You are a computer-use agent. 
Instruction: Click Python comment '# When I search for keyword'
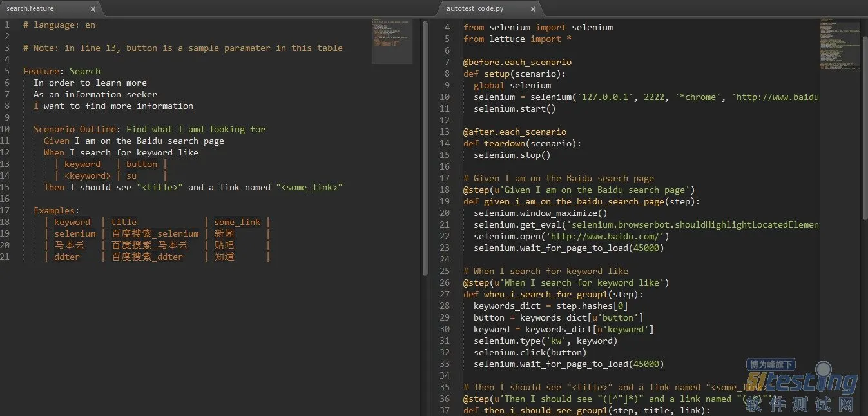coord(546,271)
